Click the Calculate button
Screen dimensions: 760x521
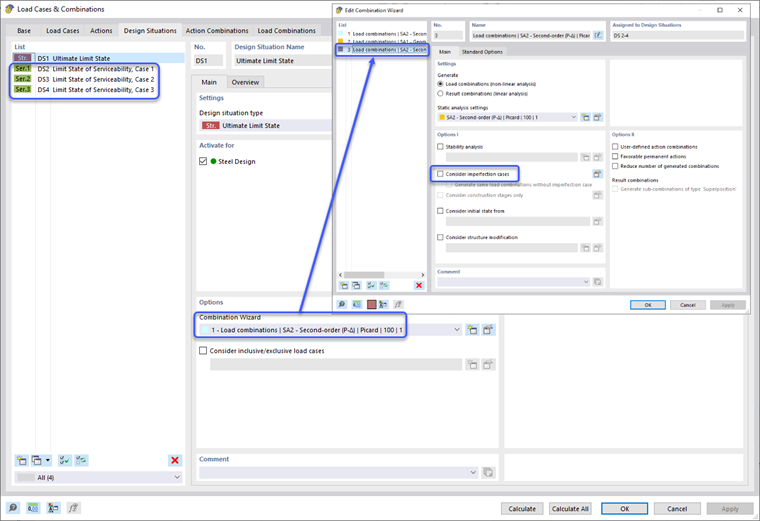522,509
